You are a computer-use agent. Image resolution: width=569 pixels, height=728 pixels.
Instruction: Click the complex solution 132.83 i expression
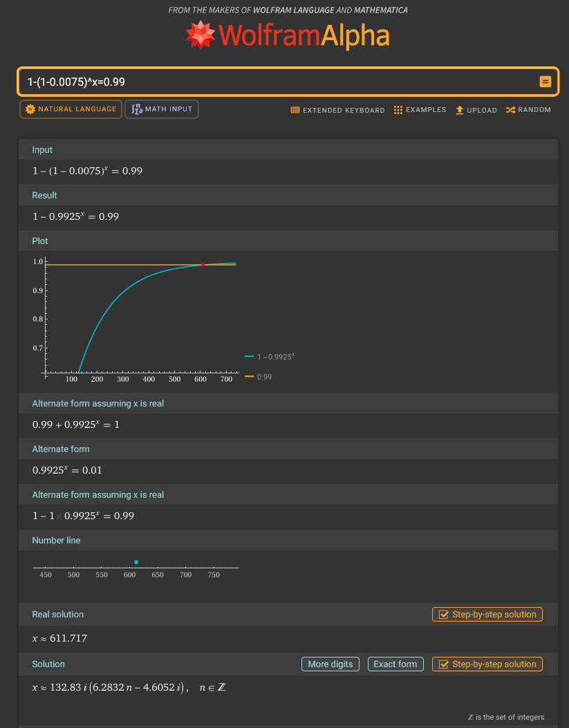click(129, 688)
